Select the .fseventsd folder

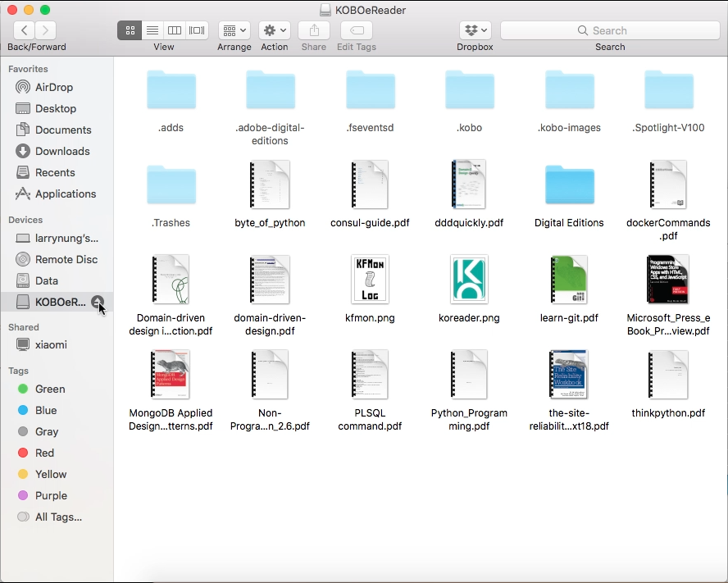tap(370, 89)
